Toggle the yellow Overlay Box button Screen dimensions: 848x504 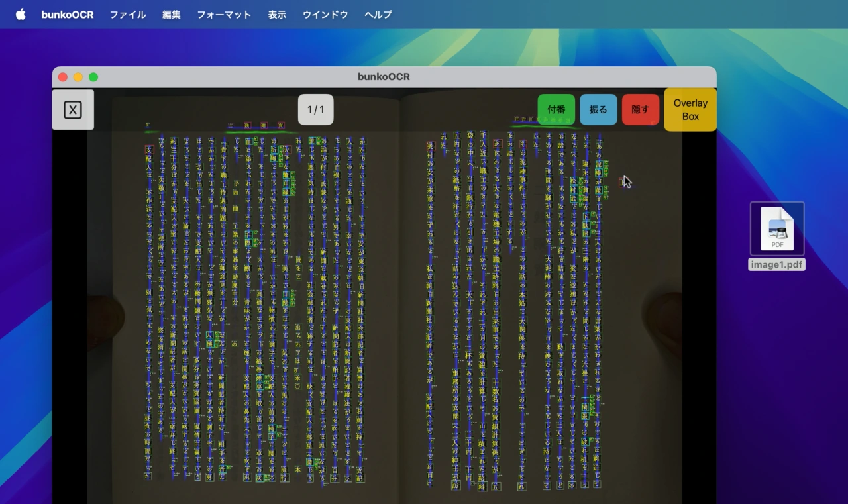[690, 110]
